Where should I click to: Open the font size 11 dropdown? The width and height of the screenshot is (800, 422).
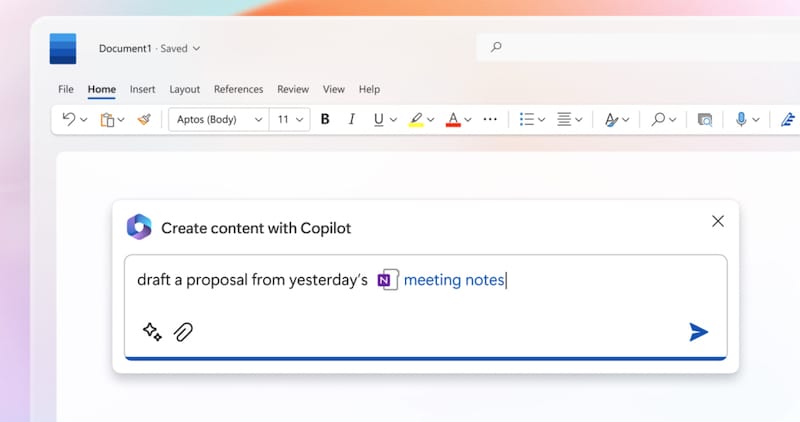290,119
